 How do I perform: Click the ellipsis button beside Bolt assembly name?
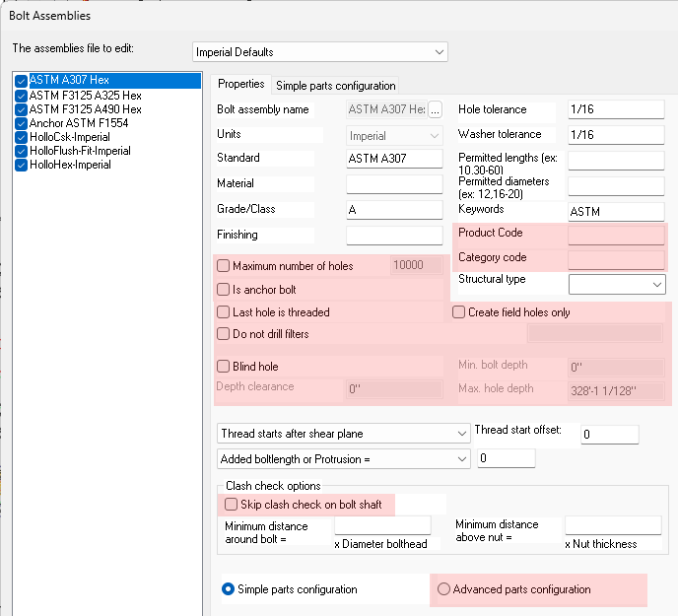pos(436,109)
